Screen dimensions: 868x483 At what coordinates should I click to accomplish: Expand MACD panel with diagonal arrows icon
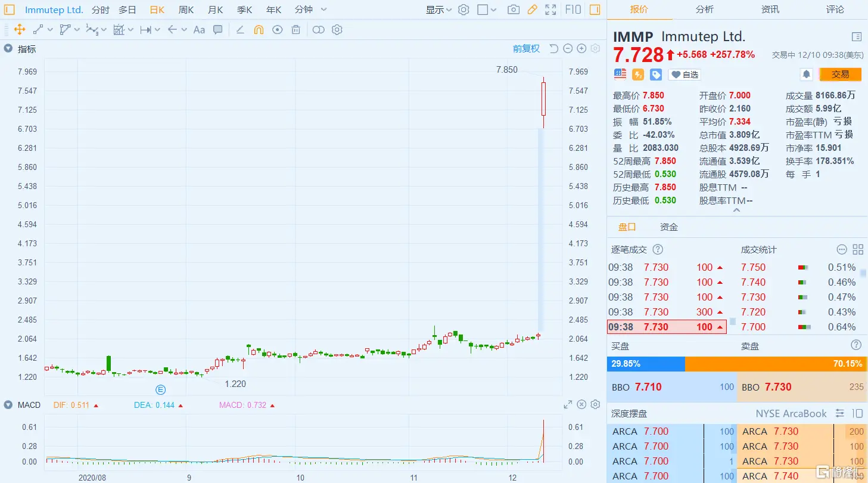point(568,405)
